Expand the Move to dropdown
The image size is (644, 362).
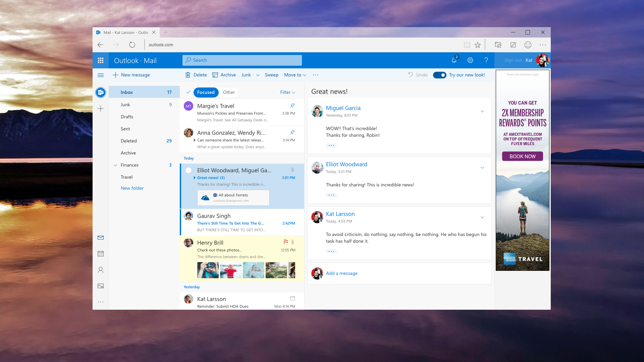295,75
